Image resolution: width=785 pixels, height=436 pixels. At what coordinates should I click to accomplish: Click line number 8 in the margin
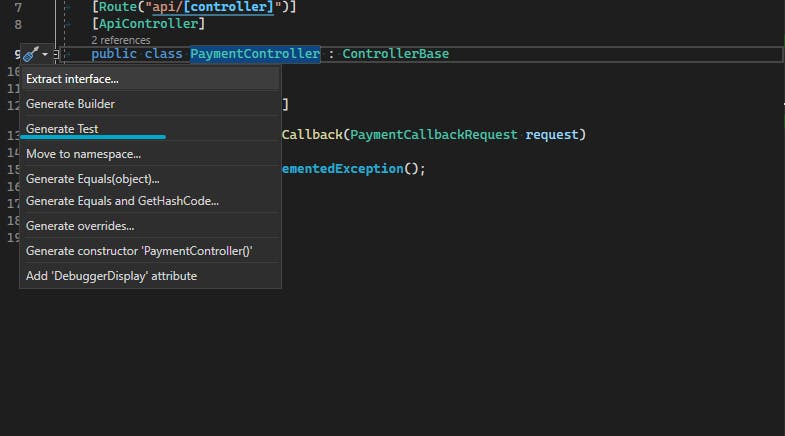click(x=17, y=23)
